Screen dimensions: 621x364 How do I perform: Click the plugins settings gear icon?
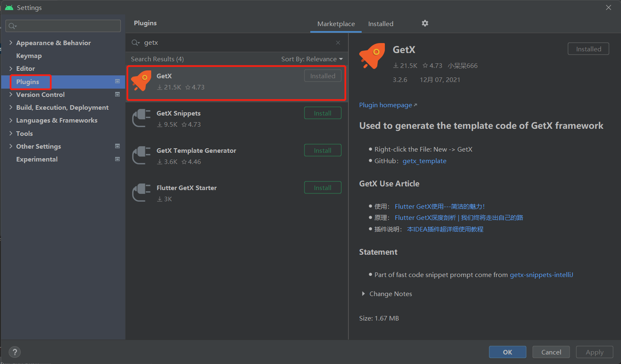pos(425,23)
